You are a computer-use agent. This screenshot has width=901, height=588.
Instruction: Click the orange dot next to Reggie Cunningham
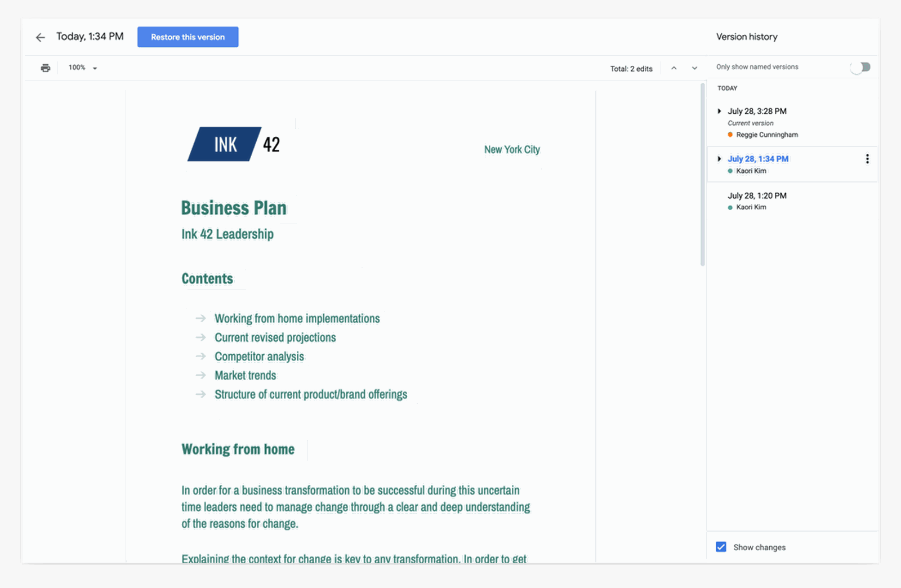coord(729,135)
